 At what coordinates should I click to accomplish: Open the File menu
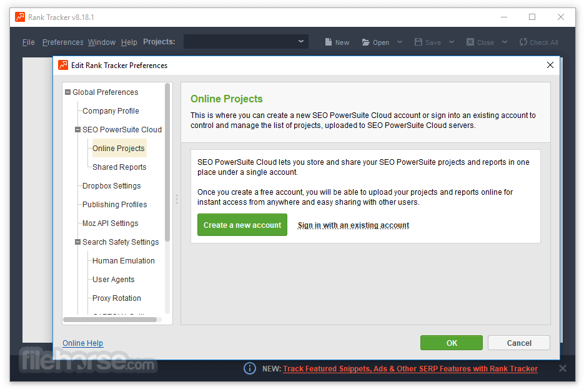28,42
